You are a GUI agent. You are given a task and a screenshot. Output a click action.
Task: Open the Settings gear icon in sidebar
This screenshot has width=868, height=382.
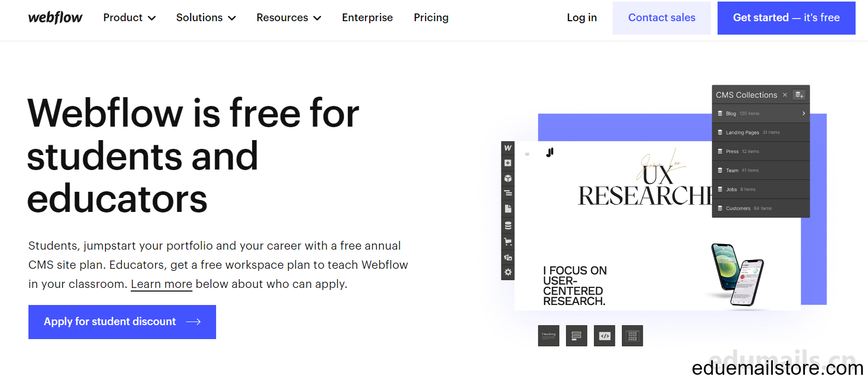point(508,272)
